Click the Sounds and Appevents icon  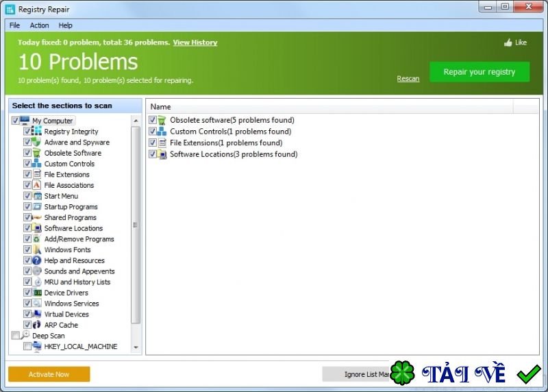[37, 271]
